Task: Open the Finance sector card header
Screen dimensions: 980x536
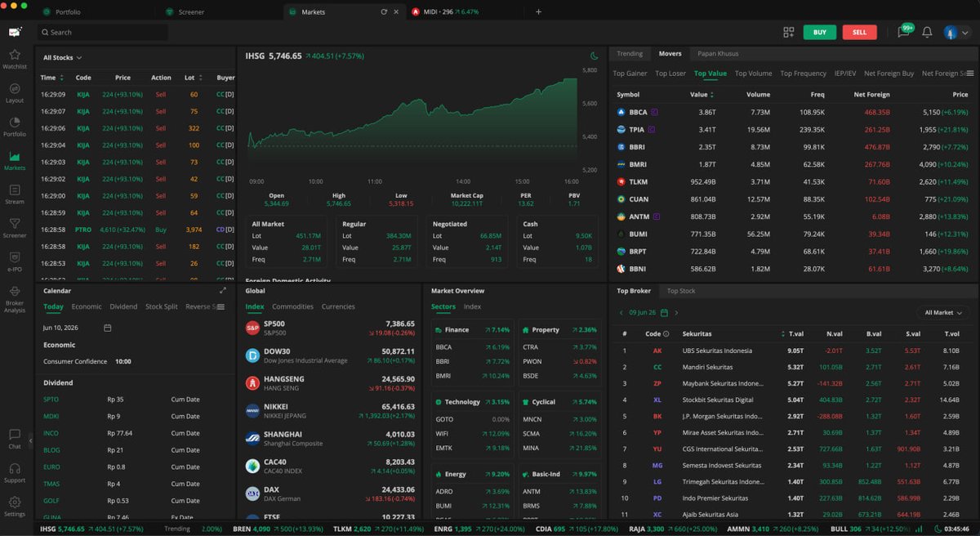Action: click(472, 329)
